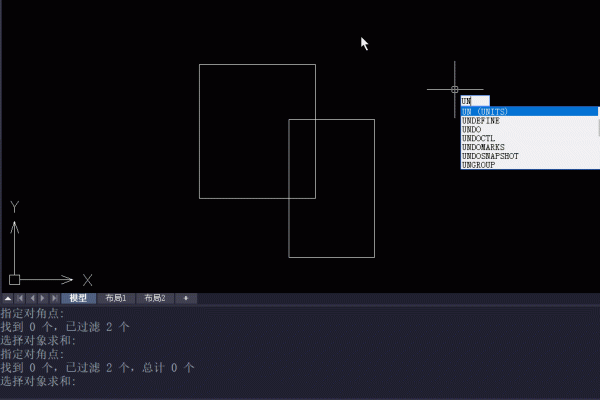Click previous layout tab arrow
600x400 pixels.
tap(30, 298)
